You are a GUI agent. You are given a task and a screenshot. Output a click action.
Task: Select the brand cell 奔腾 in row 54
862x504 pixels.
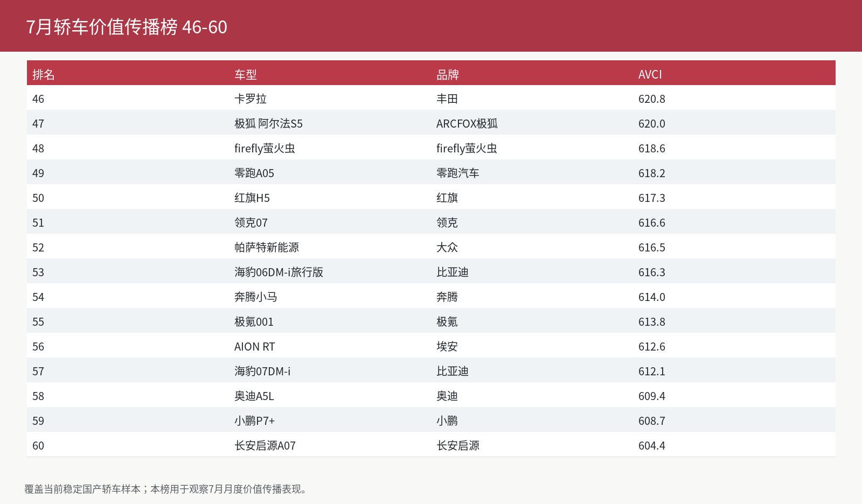447,297
